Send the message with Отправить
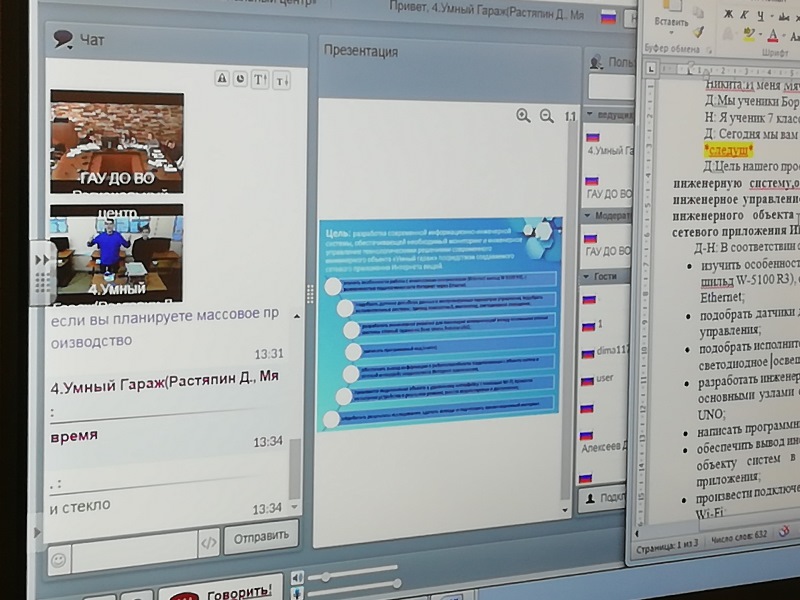The height and width of the screenshot is (600, 800). pyautogui.click(x=260, y=536)
